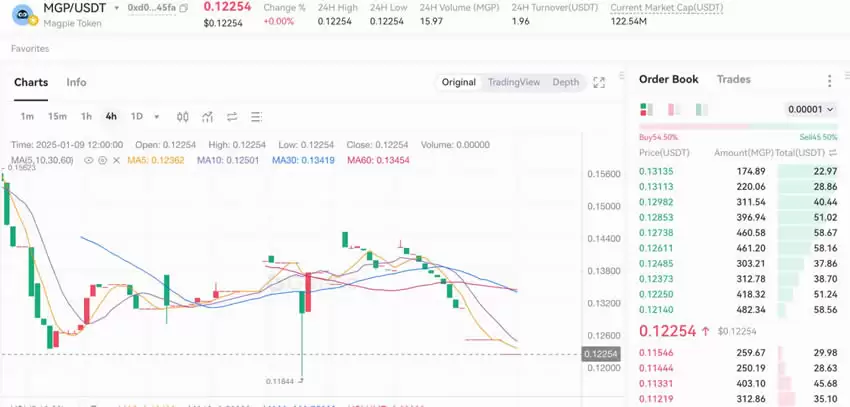Show only buy orders in order book
Viewport: 850px width, 407px height.
(701, 109)
